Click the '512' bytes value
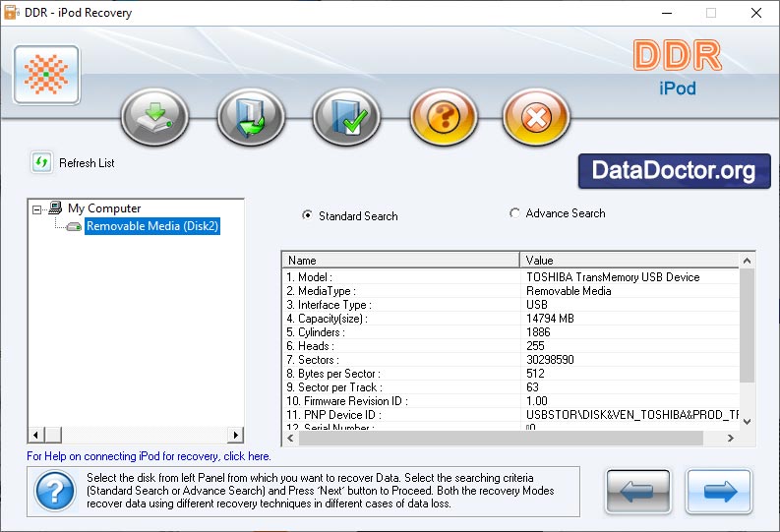The image size is (780, 532). tap(535, 374)
